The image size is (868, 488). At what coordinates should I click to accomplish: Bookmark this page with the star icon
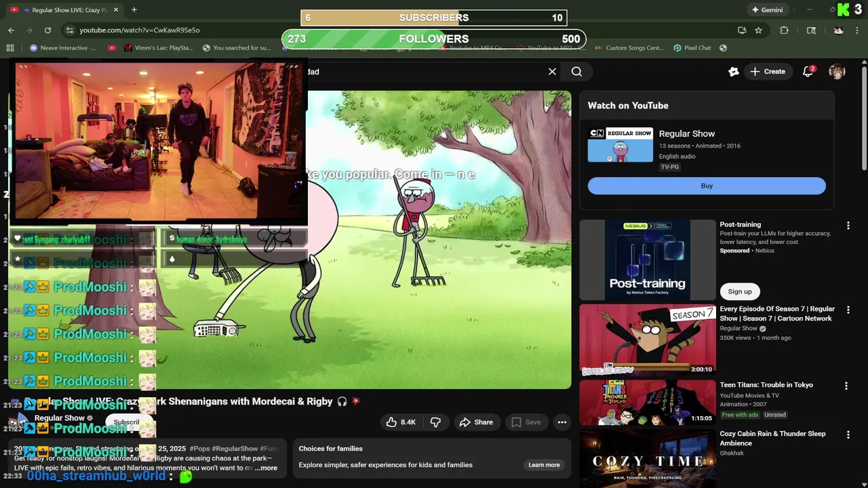point(758,30)
